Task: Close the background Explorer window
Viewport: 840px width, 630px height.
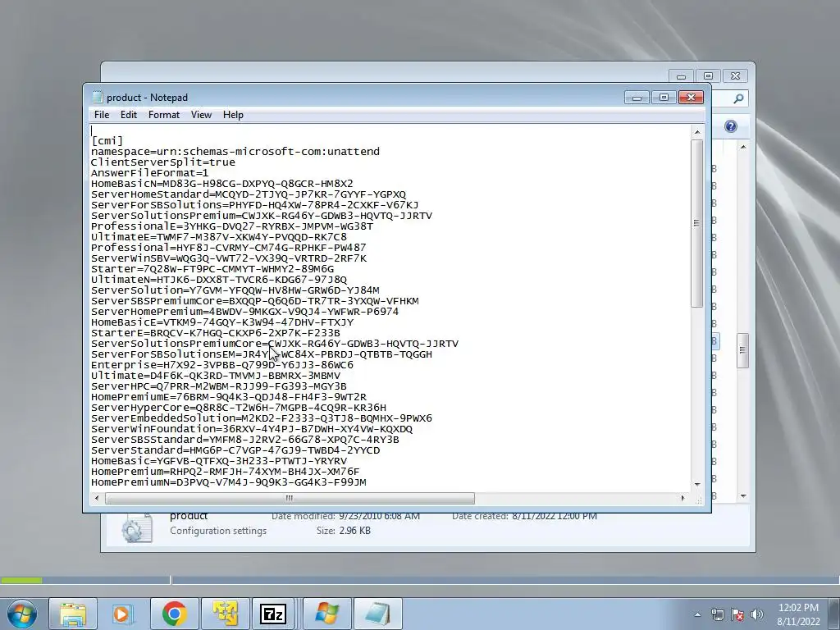Action: pyautogui.click(x=736, y=76)
